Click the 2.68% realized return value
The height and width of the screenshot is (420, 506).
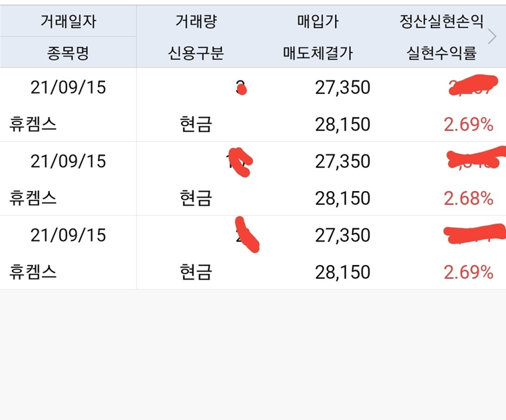tap(468, 198)
